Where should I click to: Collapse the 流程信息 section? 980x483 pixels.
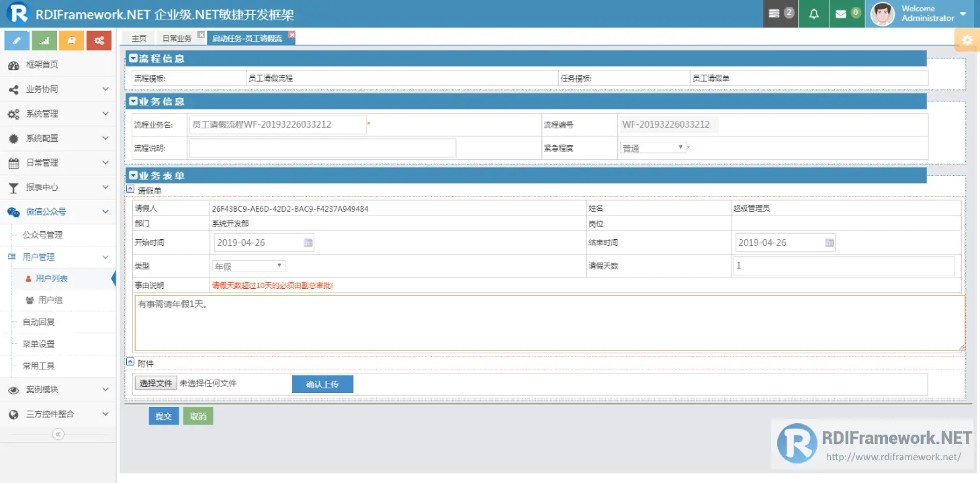133,58
